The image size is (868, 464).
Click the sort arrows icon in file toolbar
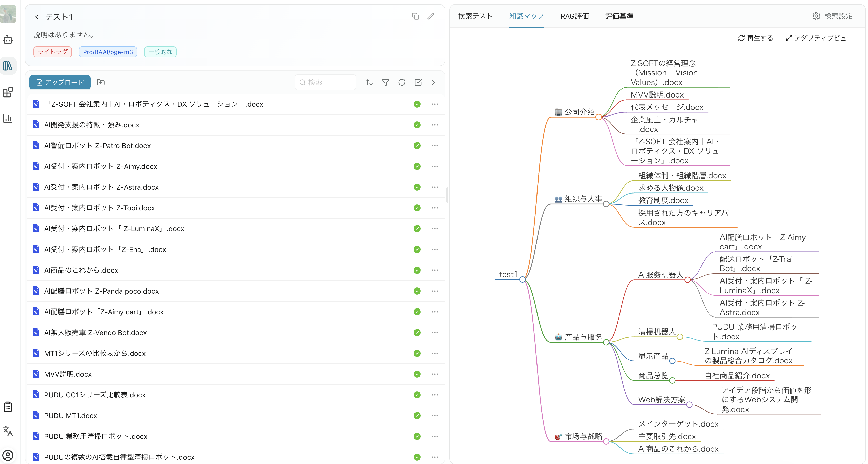tap(369, 82)
